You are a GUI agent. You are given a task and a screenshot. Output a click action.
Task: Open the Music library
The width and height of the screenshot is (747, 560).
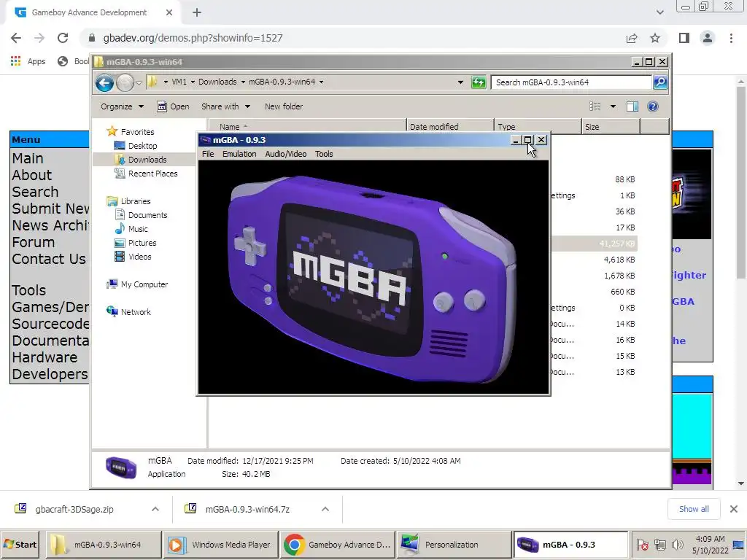(x=138, y=228)
